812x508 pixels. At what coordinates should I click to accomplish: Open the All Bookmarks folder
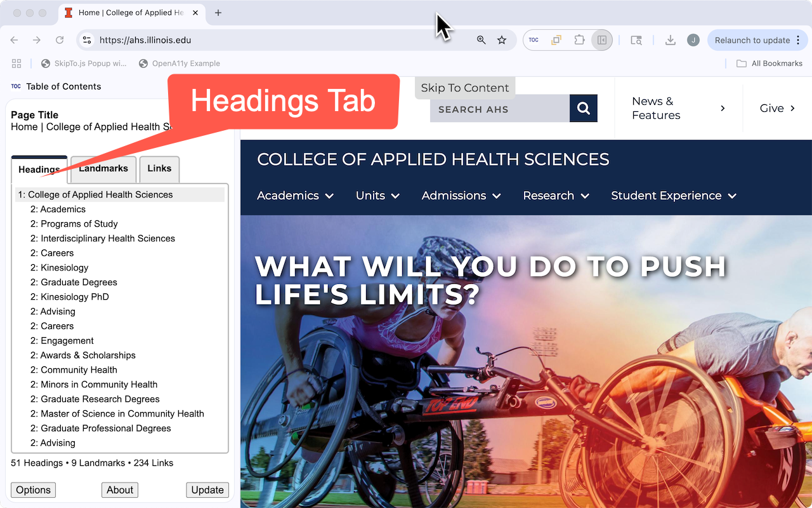point(769,63)
